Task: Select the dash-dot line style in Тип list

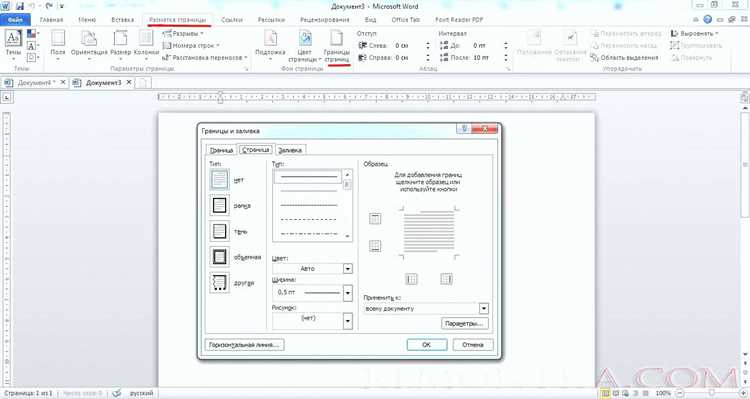Action: point(309,234)
